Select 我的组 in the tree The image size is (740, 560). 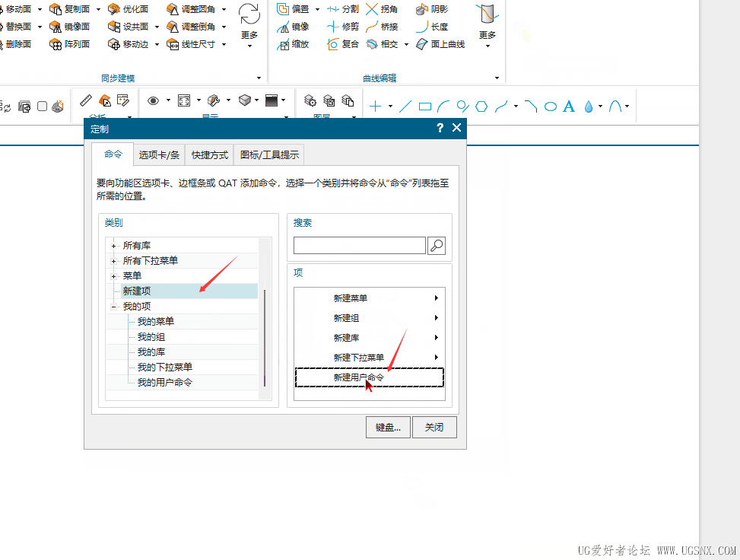[x=151, y=336]
